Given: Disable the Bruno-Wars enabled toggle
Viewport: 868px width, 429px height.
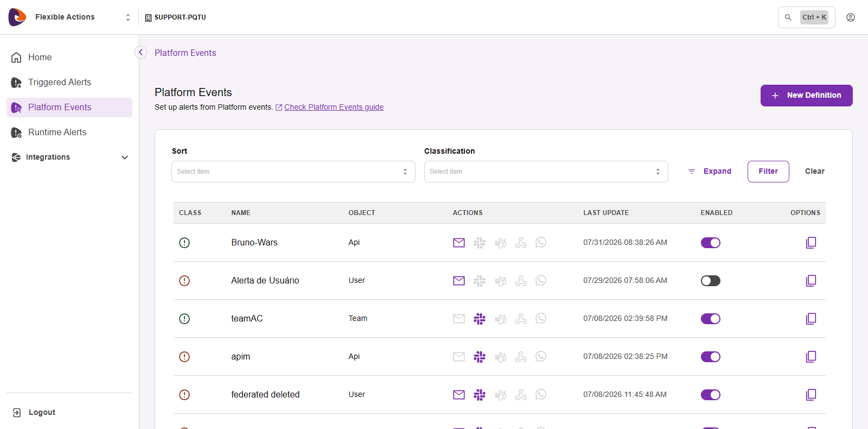Looking at the screenshot, I should click(x=711, y=243).
